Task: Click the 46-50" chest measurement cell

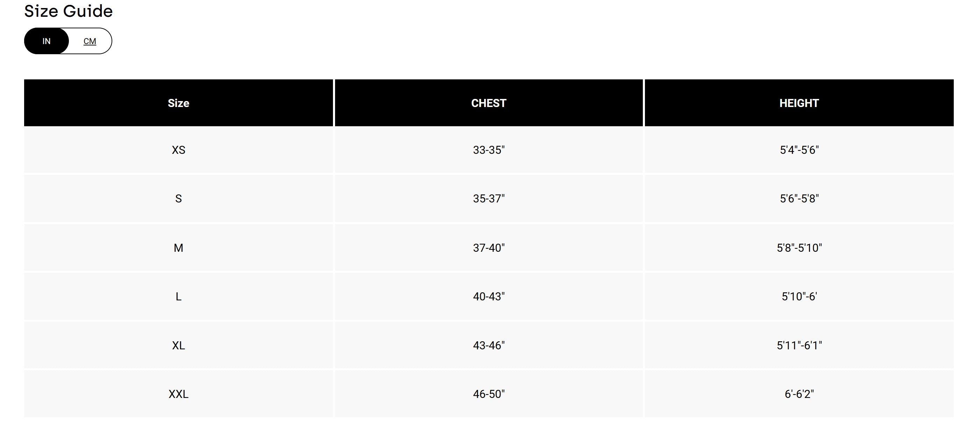Action: 489,394
